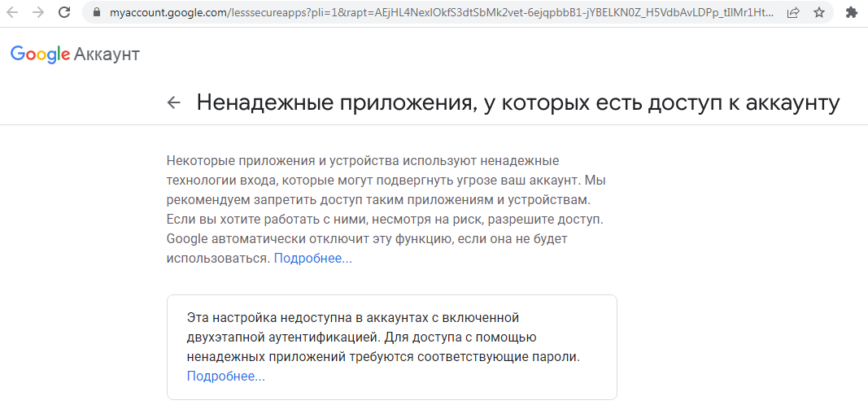
Task: View site information via the lock icon
Action: point(98,12)
